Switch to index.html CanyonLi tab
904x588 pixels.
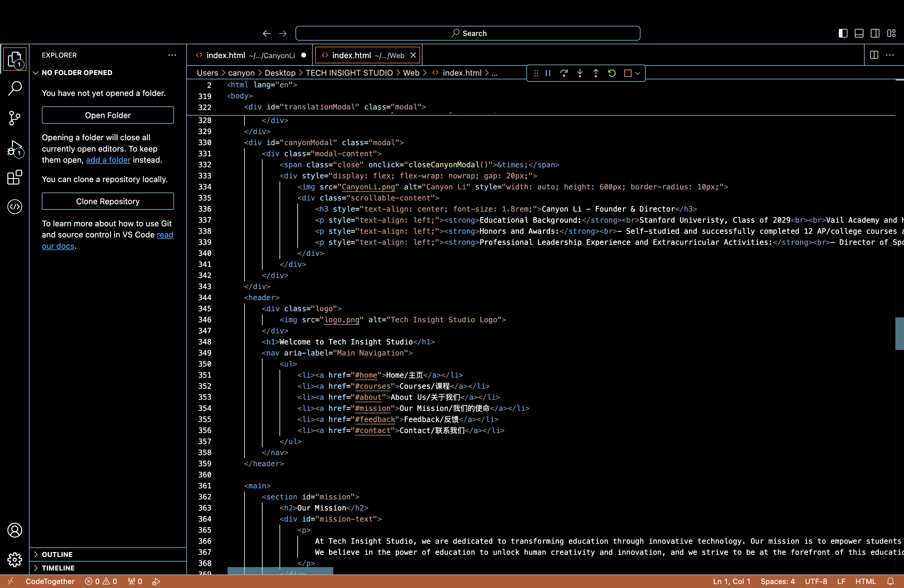250,55
